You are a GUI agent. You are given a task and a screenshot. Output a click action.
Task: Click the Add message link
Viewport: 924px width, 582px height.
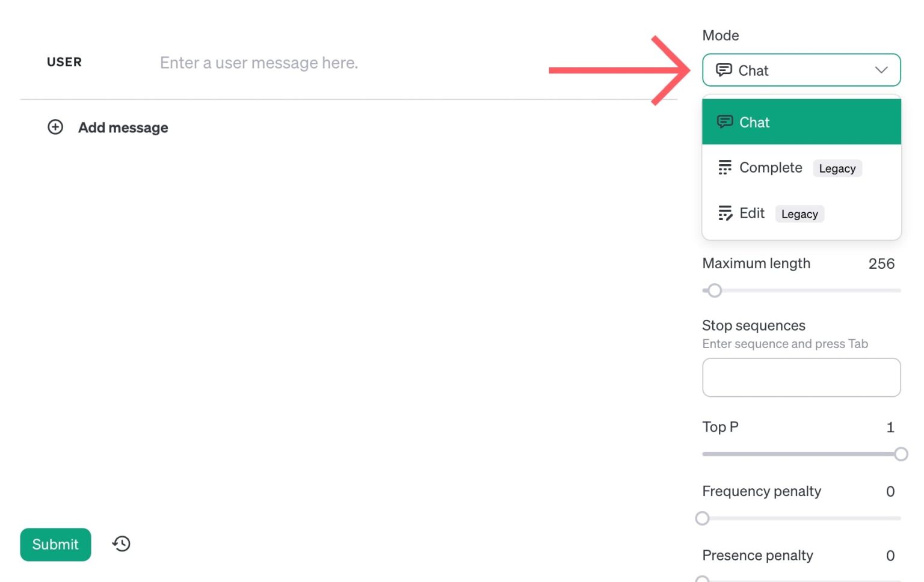[x=123, y=127]
